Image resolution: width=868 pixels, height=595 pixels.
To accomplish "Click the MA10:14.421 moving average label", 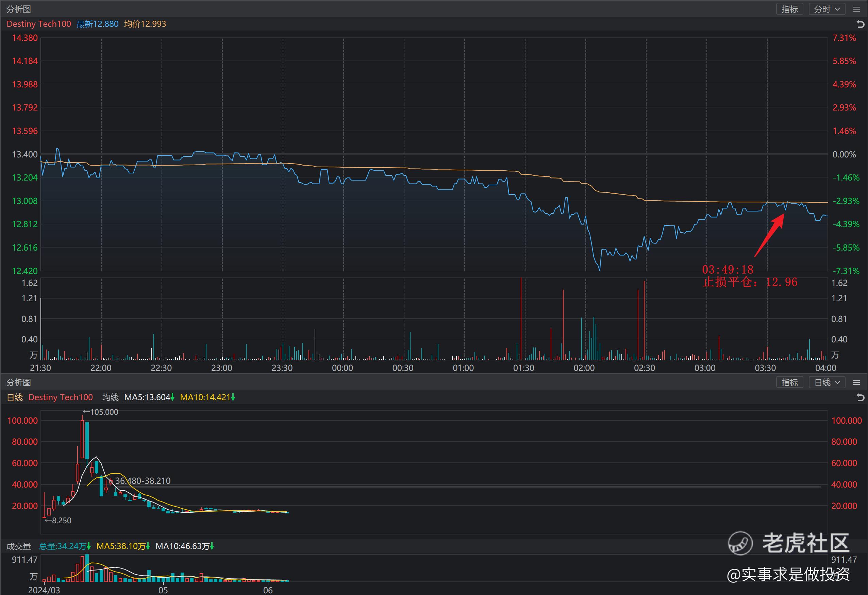I will [207, 397].
